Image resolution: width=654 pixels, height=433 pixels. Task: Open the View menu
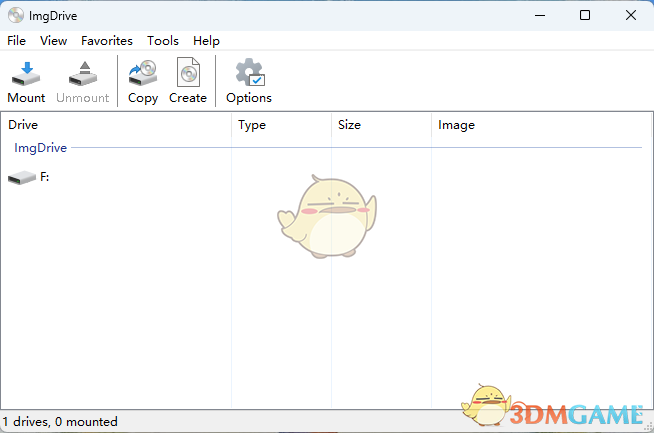pyautogui.click(x=53, y=41)
